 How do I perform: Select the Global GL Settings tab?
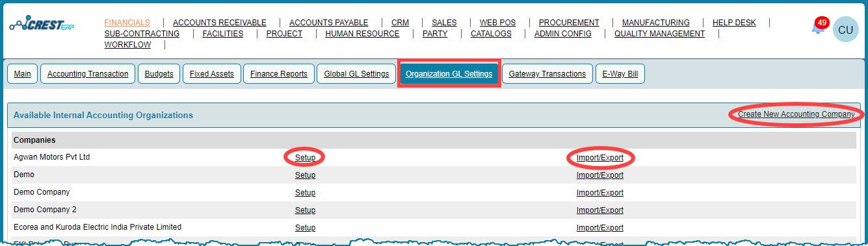[x=356, y=74]
